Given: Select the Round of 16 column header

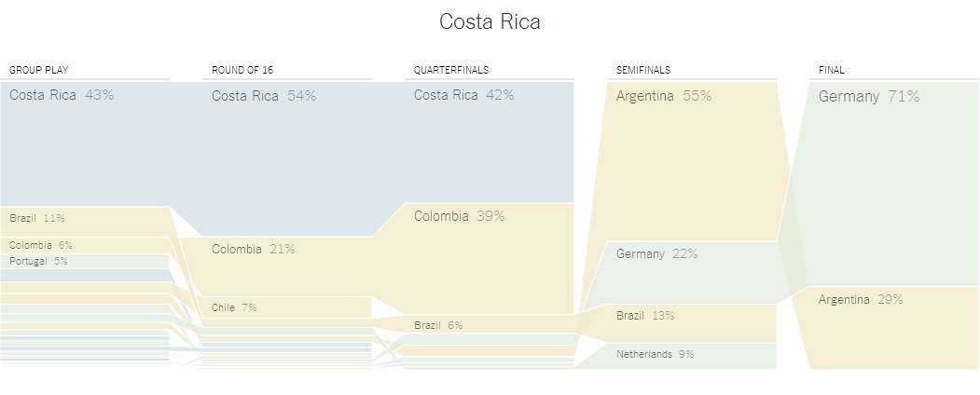Looking at the screenshot, I should [242, 70].
